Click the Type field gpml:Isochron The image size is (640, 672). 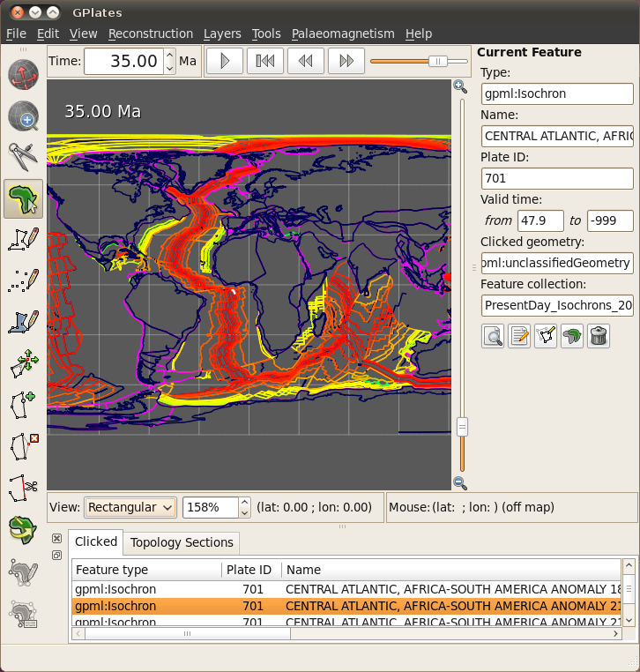point(557,93)
